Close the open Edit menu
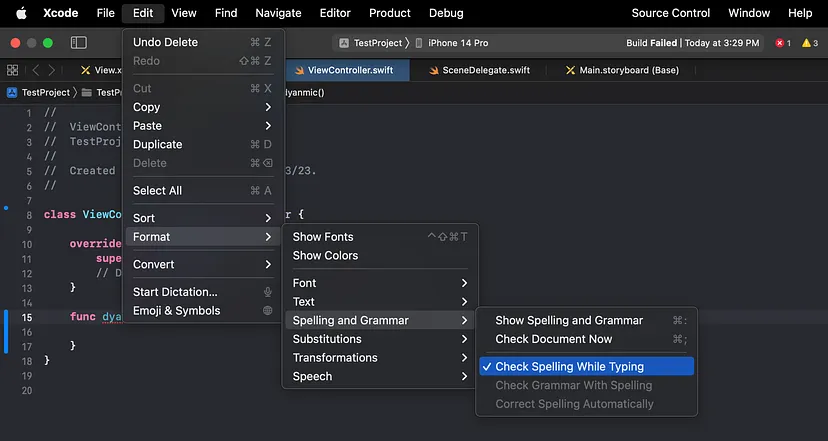Viewport: 828px width, 441px height. tap(143, 13)
